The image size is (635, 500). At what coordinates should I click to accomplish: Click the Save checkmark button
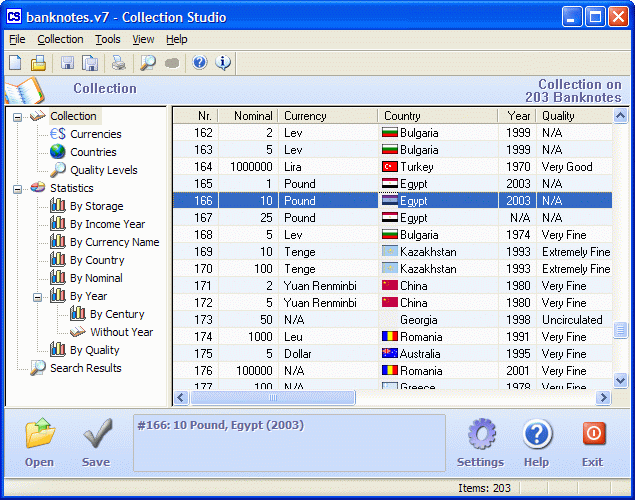[x=96, y=443]
